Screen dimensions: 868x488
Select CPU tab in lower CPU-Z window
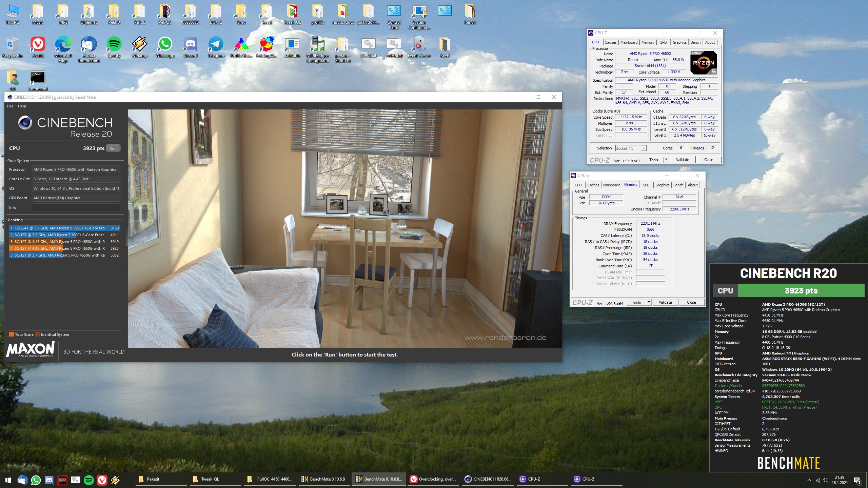pyautogui.click(x=578, y=185)
